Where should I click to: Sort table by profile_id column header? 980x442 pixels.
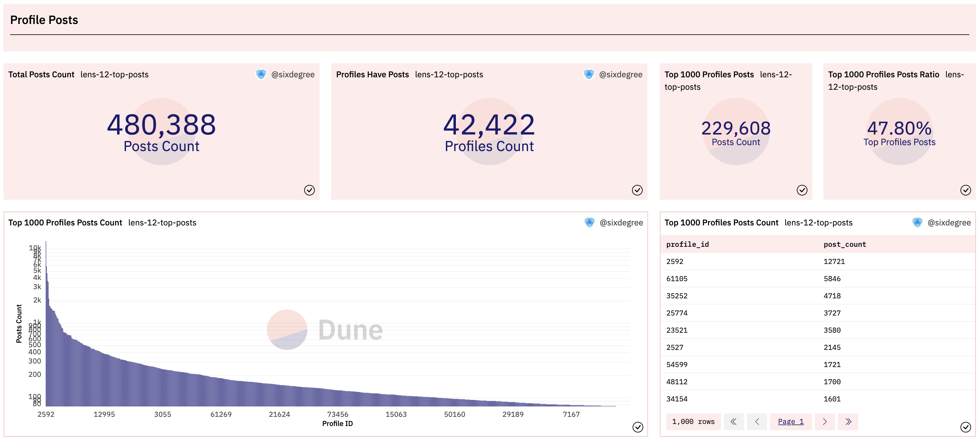tap(687, 244)
